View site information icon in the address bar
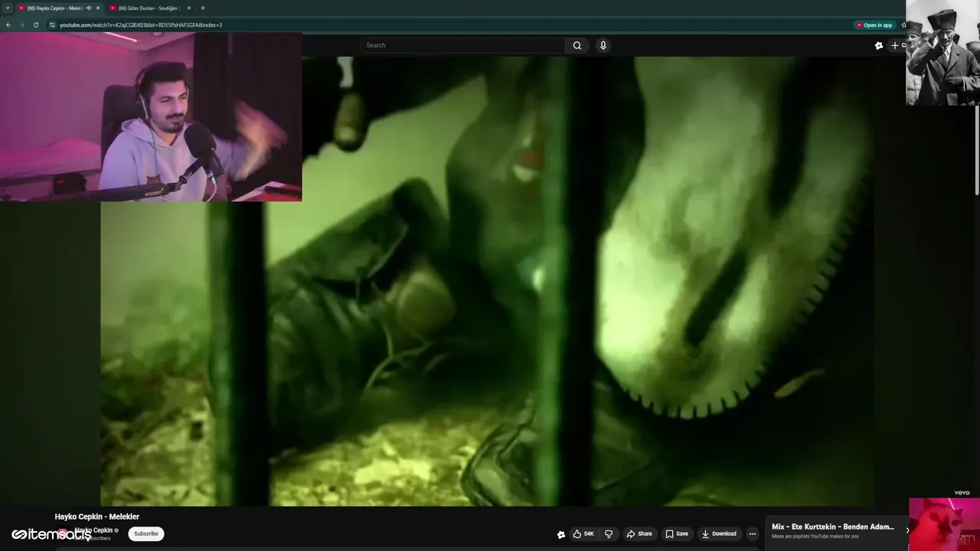The height and width of the screenshot is (551, 980). point(52,24)
